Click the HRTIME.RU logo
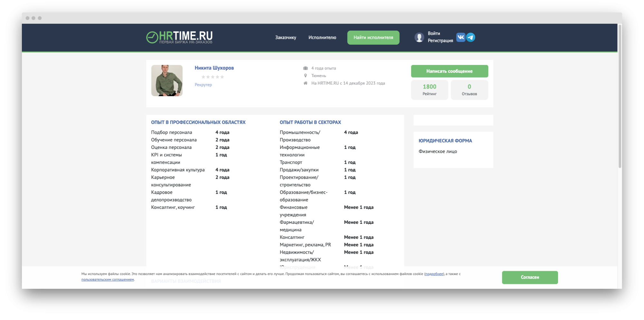Viewport: 644px width, 320px height. click(180, 37)
